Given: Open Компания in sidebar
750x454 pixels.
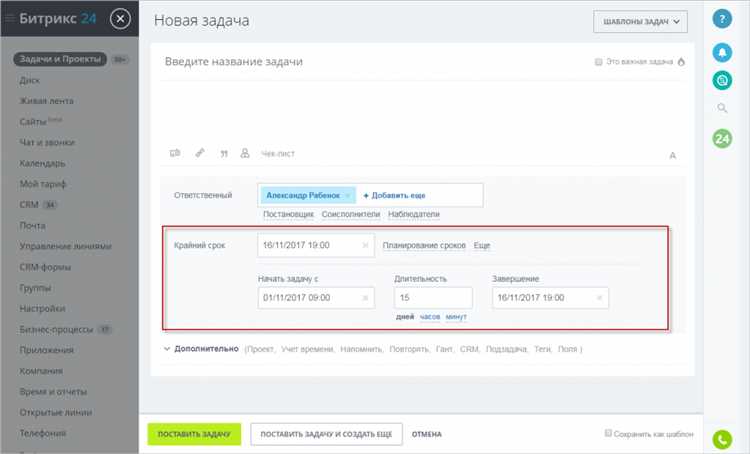Looking at the screenshot, I should pyautogui.click(x=41, y=371).
